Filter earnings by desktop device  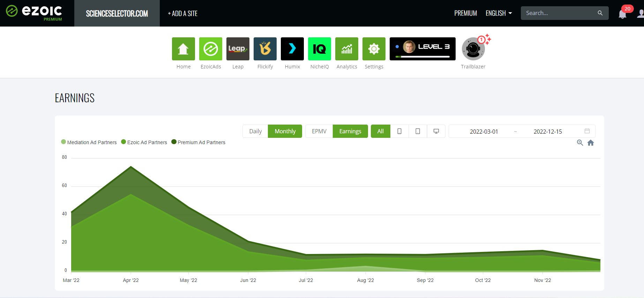[436, 131]
